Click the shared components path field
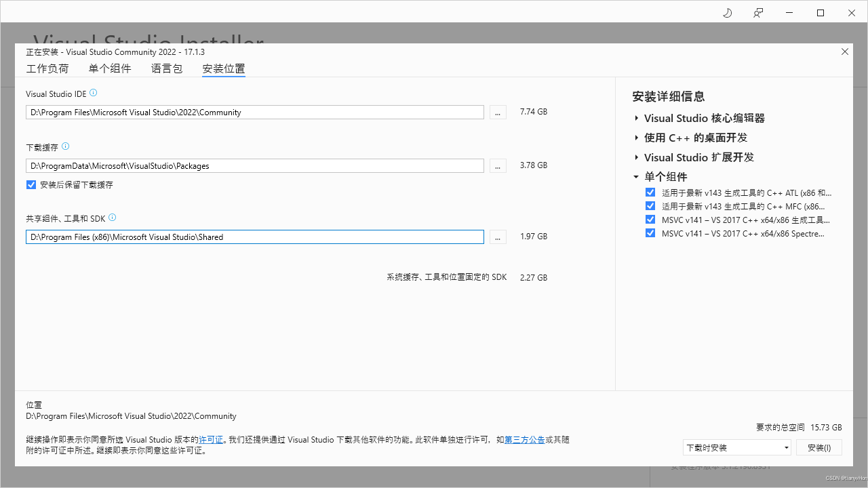Image resolution: width=868 pixels, height=488 pixels. pos(255,237)
